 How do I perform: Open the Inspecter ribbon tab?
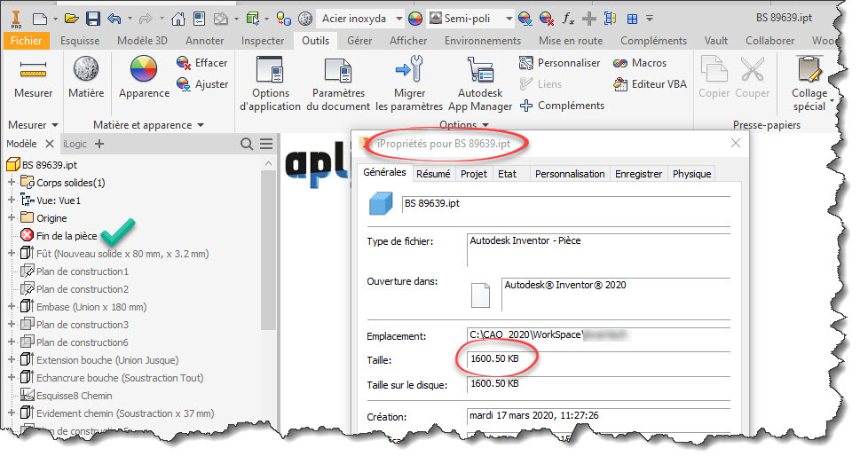click(x=263, y=40)
